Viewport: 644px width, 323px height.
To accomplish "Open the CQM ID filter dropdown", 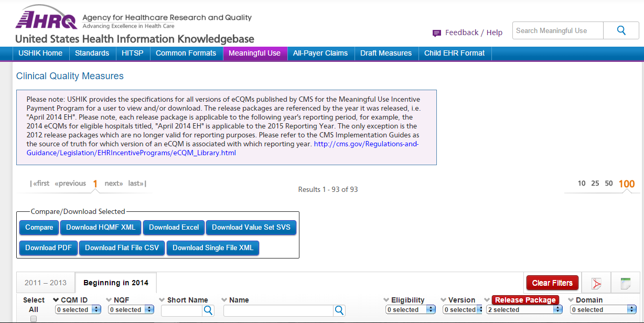I will (78, 310).
